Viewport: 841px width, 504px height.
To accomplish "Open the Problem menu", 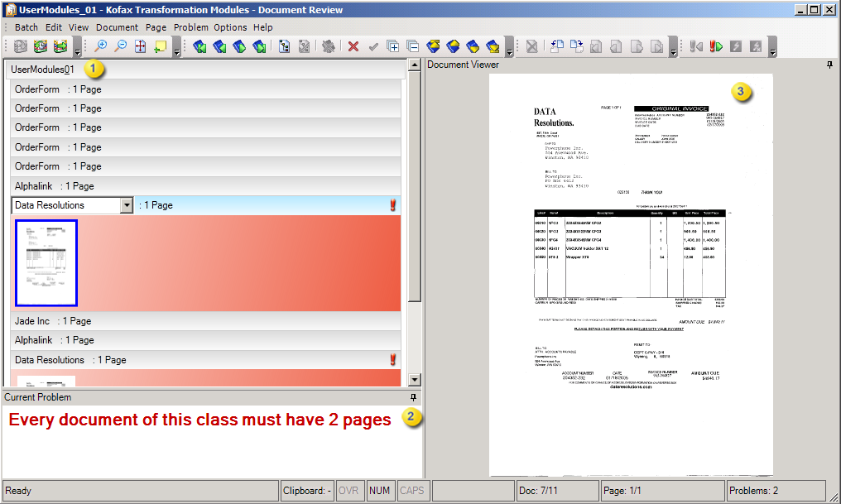I will coord(191,27).
